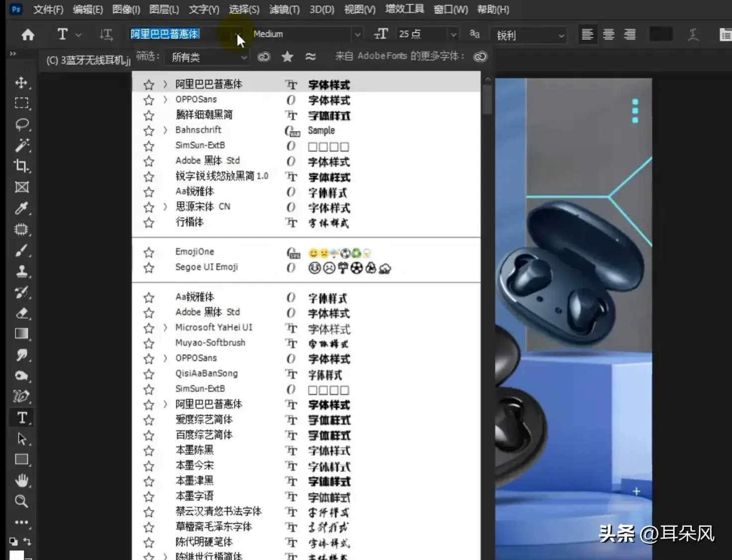Open the 文件(F) menu
Viewport: 732px width, 560px height.
pos(48,9)
